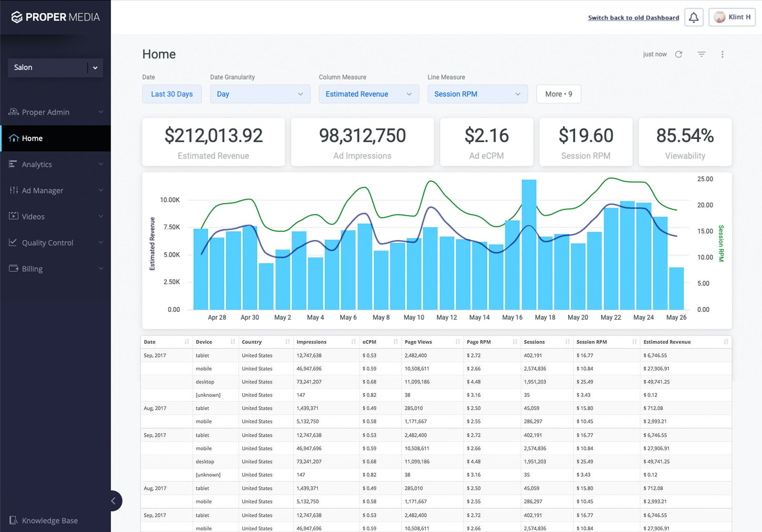Click Switch back to old Dashboard link
Image resolution: width=762 pixels, height=532 pixels.
633,18
